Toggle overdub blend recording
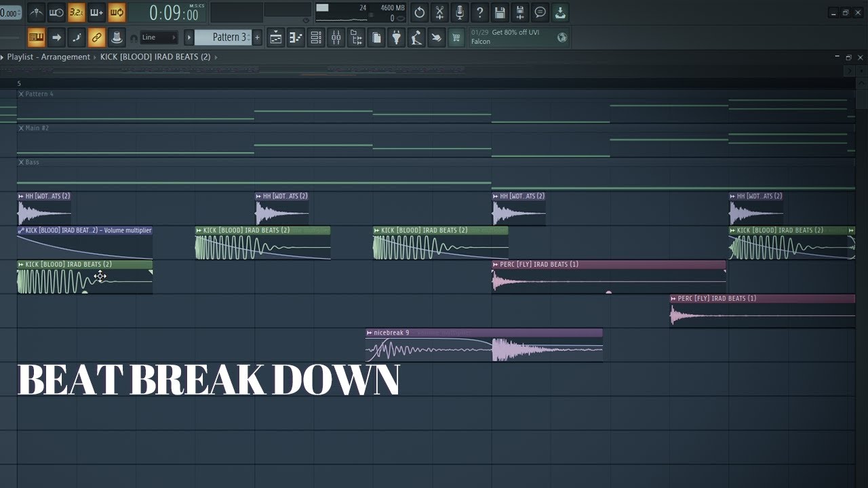 click(96, 12)
